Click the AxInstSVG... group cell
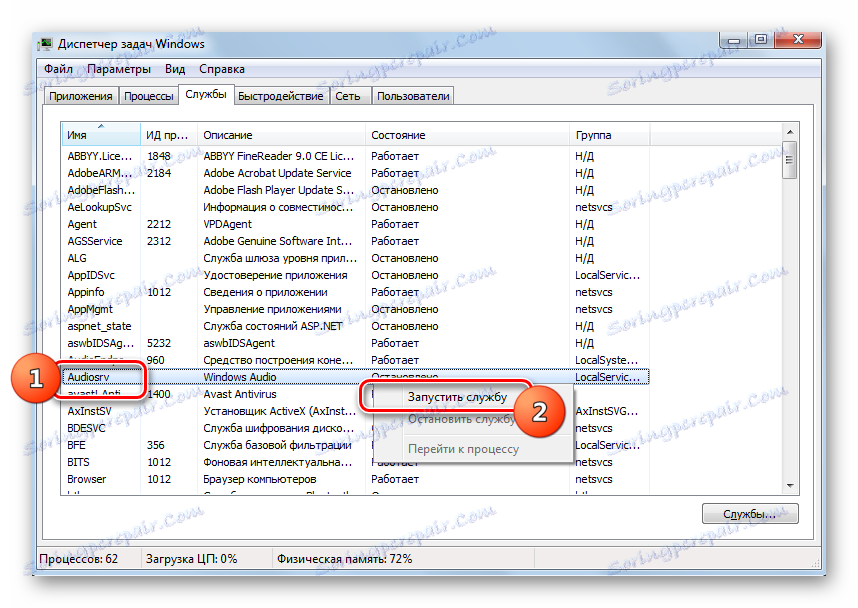858x608 pixels. coord(606,411)
